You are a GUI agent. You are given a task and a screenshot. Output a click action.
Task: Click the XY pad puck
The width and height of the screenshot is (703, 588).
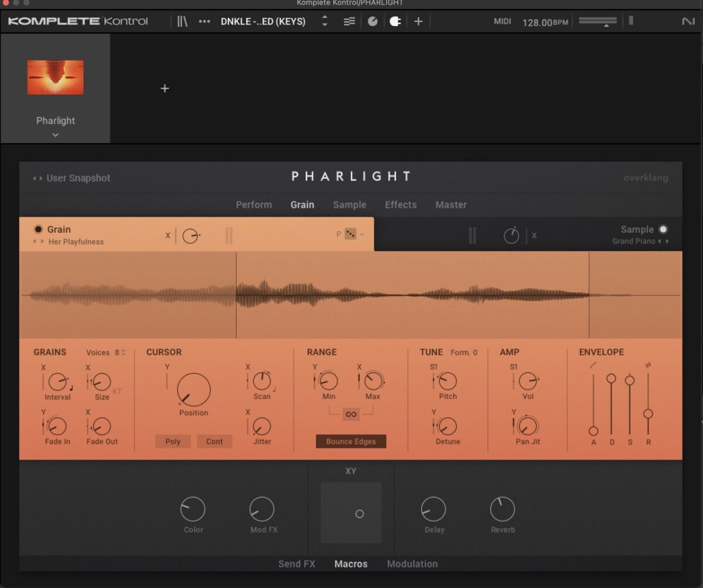click(360, 514)
